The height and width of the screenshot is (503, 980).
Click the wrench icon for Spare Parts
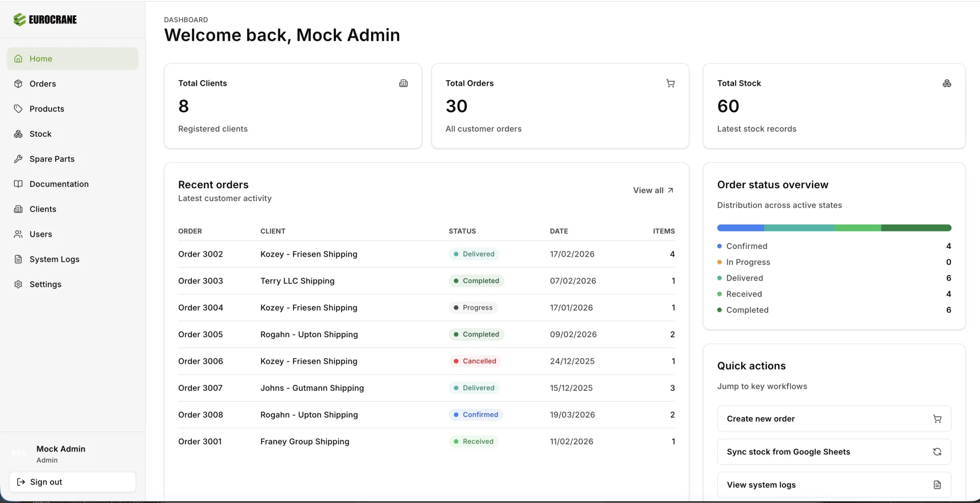point(18,159)
